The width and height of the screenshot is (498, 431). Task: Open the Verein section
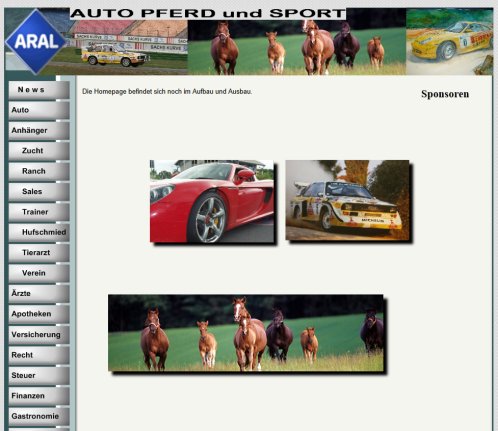[x=39, y=273]
